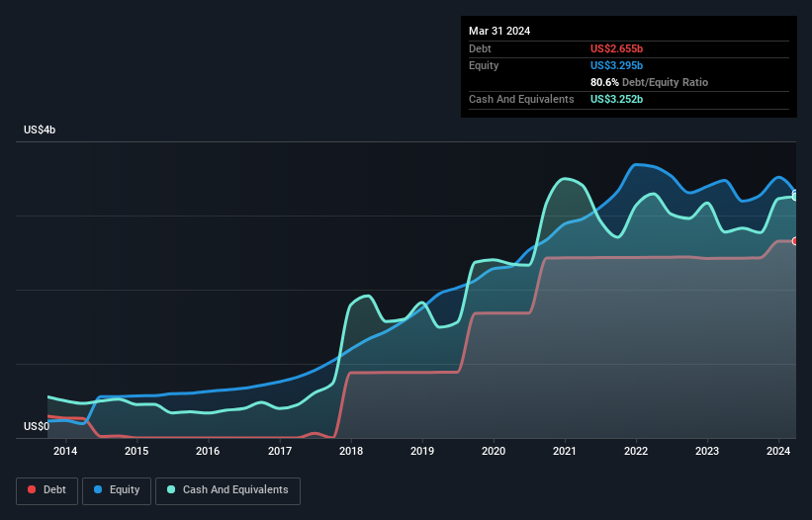Screen dimensions: 812x520
Task: Click the 2018 x-axis label
Action: pyautogui.click(x=351, y=451)
